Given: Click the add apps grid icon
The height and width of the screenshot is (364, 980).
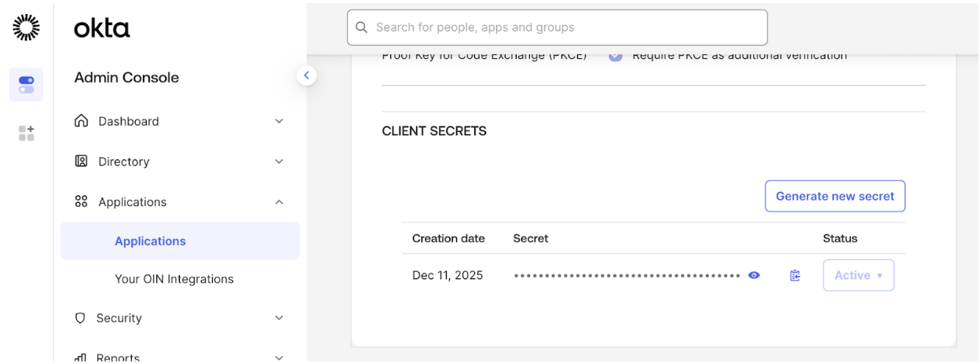Looking at the screenshot, I should (x=26, y=133).
